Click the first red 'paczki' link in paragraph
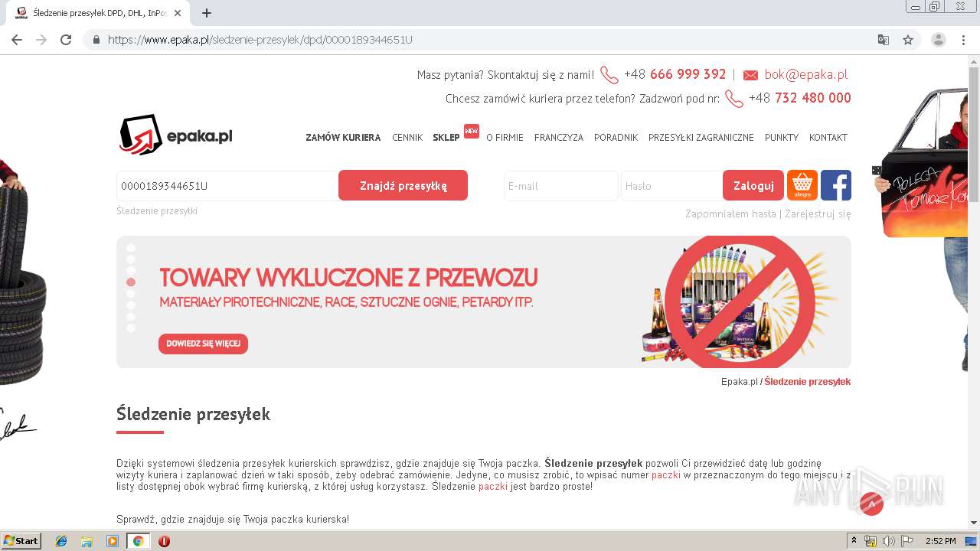 [666, 475]
